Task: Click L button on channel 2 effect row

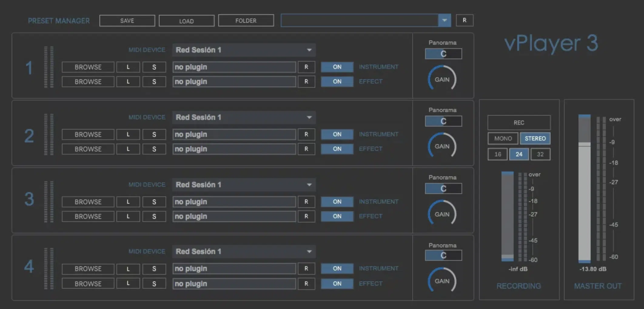Action: point(128,149)
